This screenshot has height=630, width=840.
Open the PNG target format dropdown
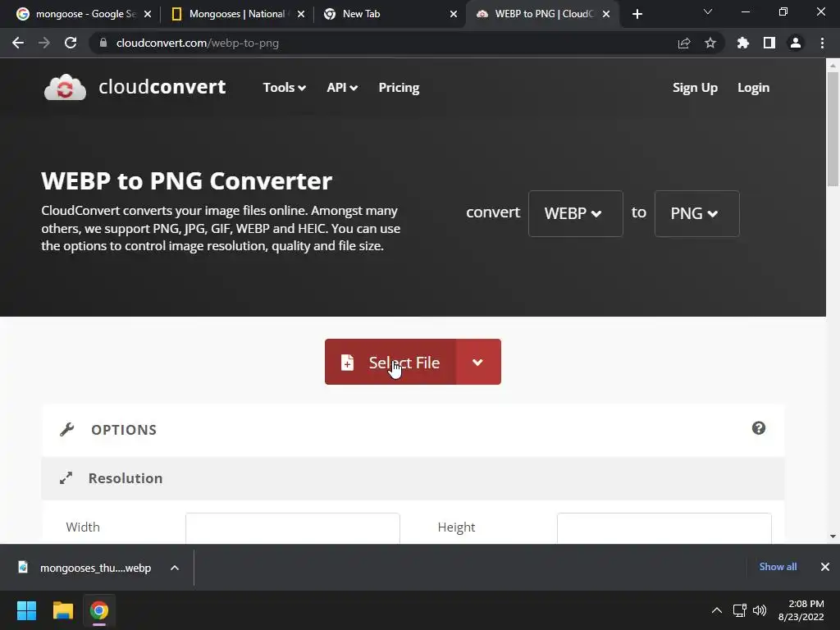tap(697, 213)
